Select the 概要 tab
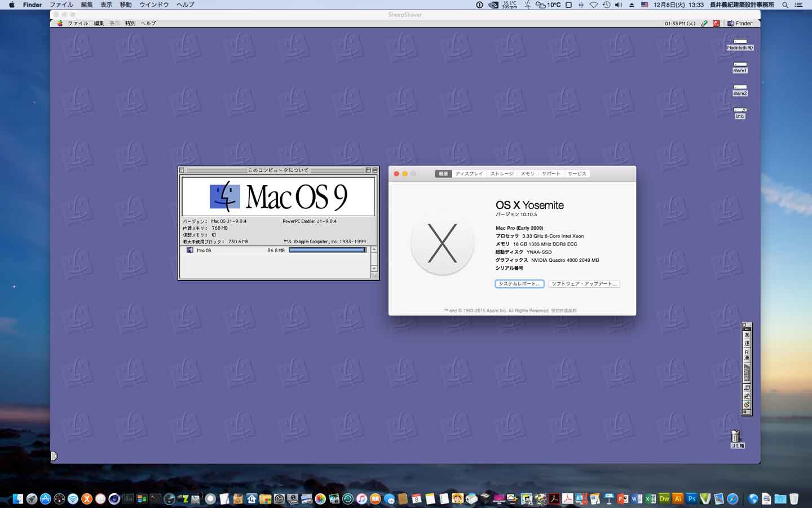This screenshot has height=508, width=812. [443, 174]
